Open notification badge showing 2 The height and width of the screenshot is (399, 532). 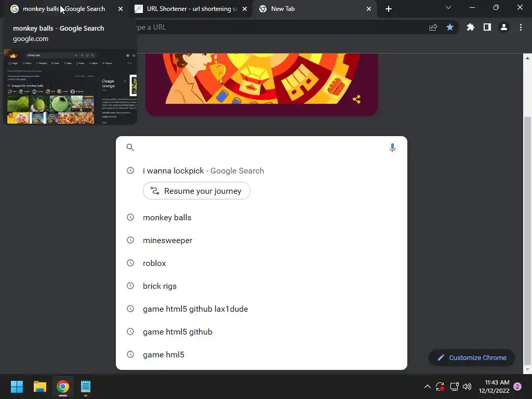coord(517,387)
